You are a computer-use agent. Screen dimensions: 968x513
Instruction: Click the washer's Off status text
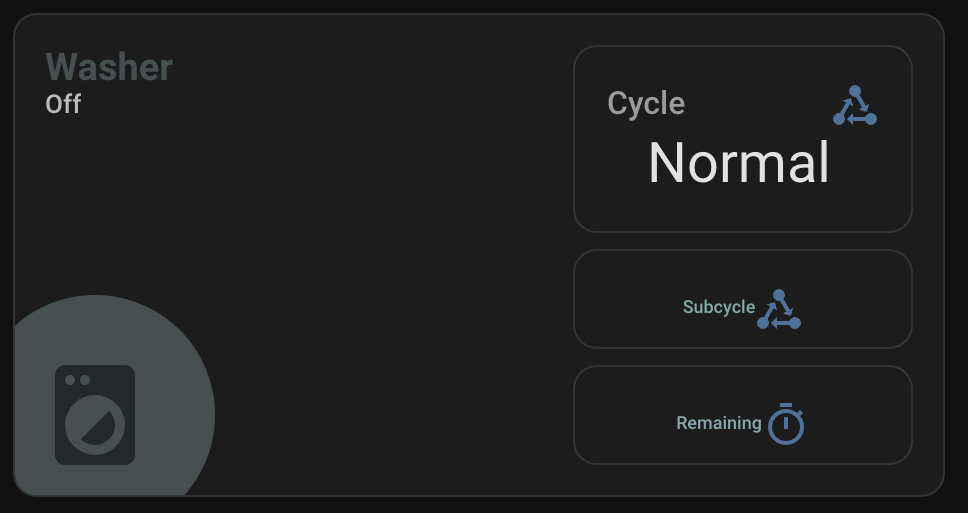point(63,104)
